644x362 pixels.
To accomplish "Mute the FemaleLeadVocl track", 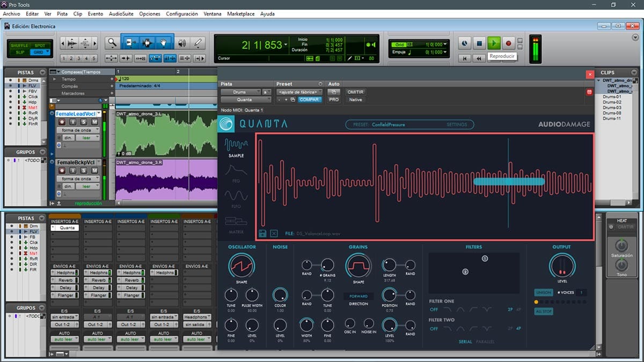I will (x=94, y=122).
